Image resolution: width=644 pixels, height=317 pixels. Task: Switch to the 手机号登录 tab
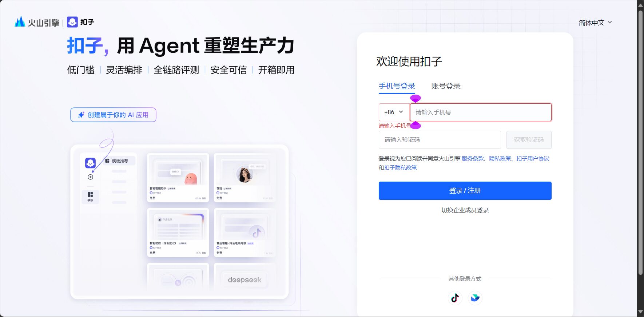(397, 86)
